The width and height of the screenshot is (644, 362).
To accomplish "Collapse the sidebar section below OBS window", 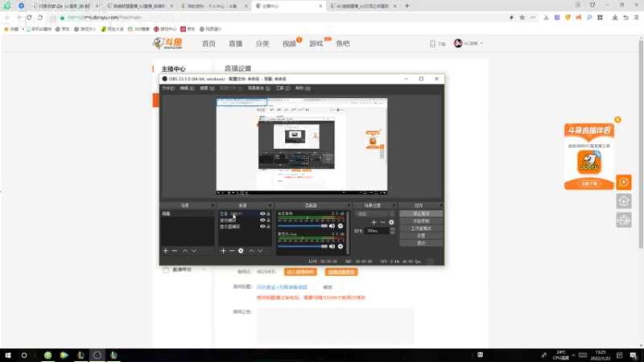I will 204,269.
